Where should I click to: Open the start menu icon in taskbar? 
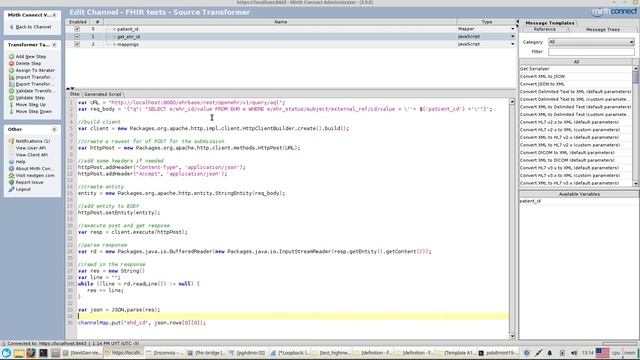click(x=6, y=353)
